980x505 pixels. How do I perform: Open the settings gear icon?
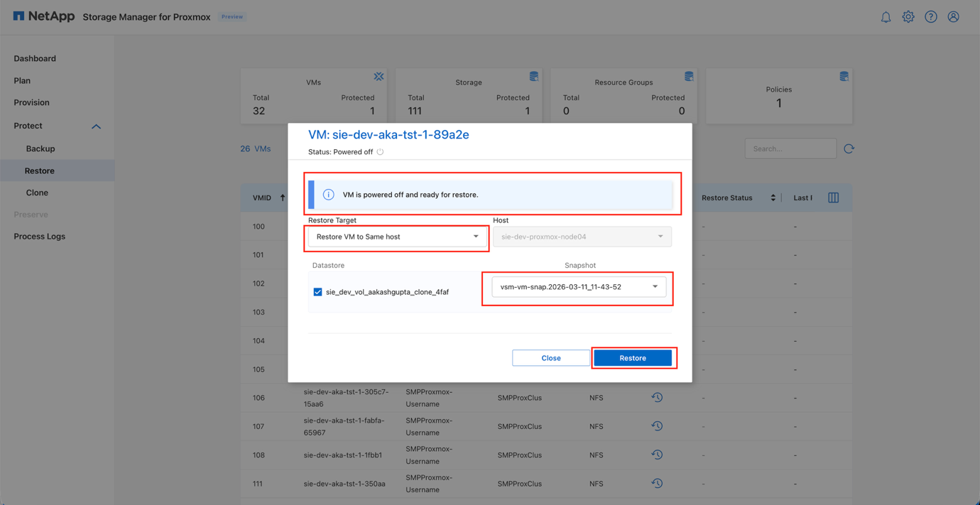pyautogui.click(x=908, y=16)
